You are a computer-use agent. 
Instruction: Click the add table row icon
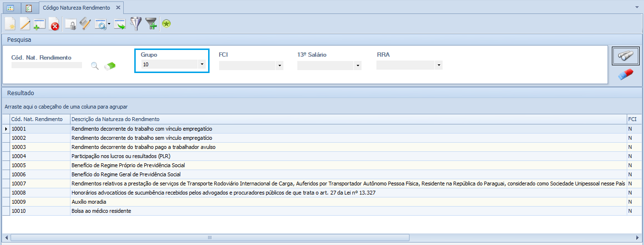pos(39,24)
